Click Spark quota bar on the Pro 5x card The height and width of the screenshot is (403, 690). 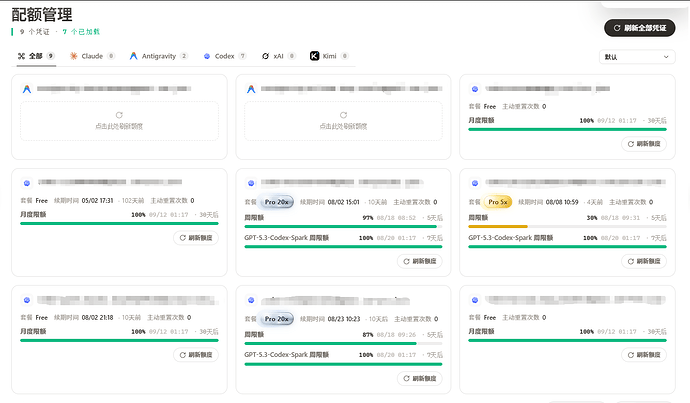coord(567,247)
